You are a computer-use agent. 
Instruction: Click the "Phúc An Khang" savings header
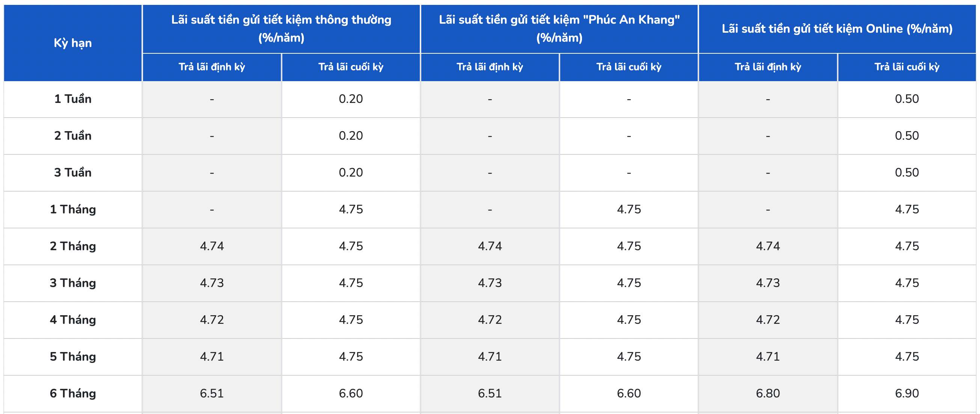coord(559,29)
